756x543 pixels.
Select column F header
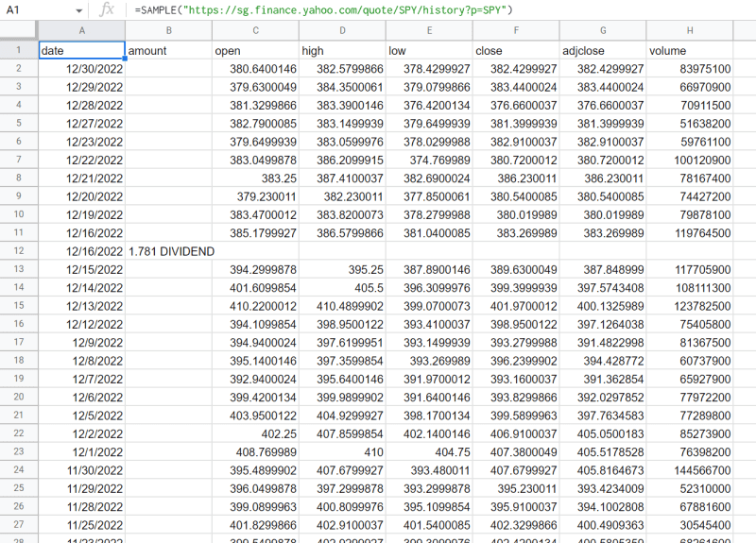point(516,31)
